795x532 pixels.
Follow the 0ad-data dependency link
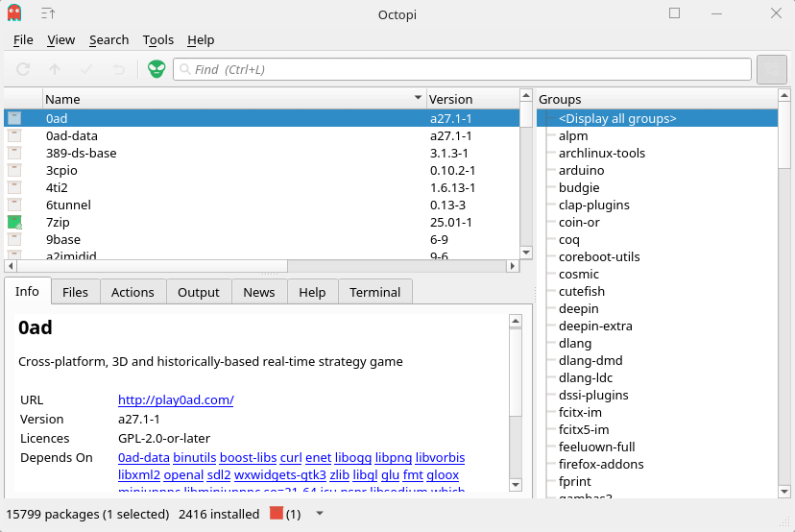coord(144,457)
